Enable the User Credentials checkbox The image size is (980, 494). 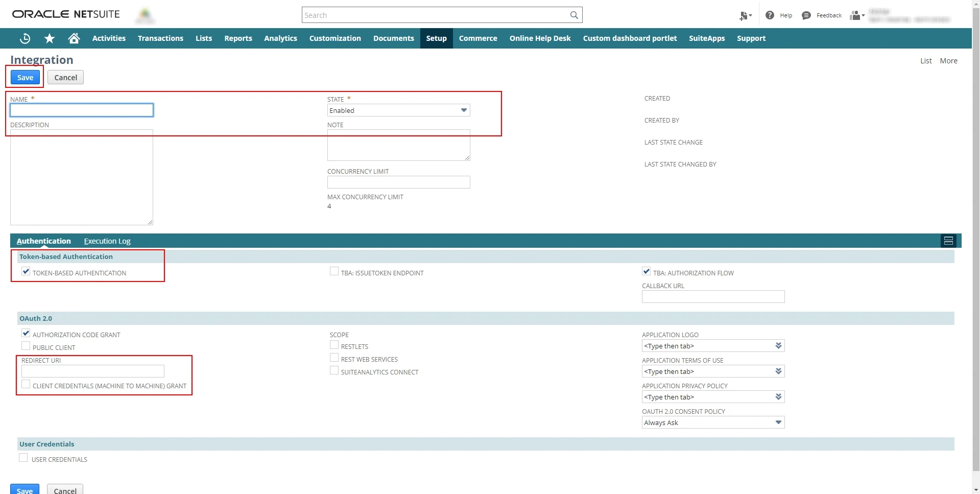point(23,458)
